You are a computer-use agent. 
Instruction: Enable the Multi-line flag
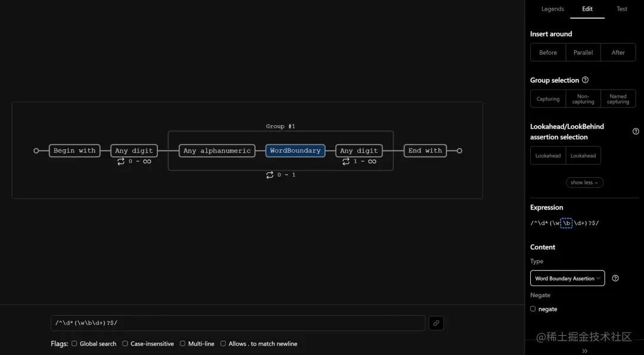click(182, 344)
